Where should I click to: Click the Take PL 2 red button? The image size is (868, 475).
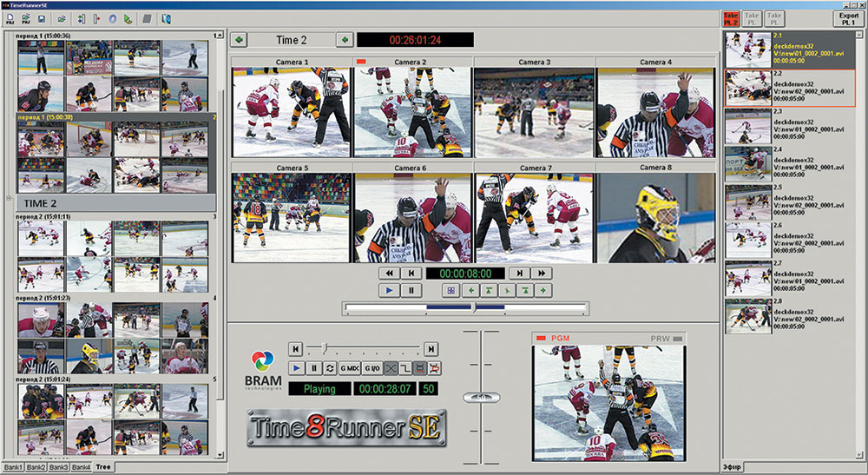tap(731, 19)
